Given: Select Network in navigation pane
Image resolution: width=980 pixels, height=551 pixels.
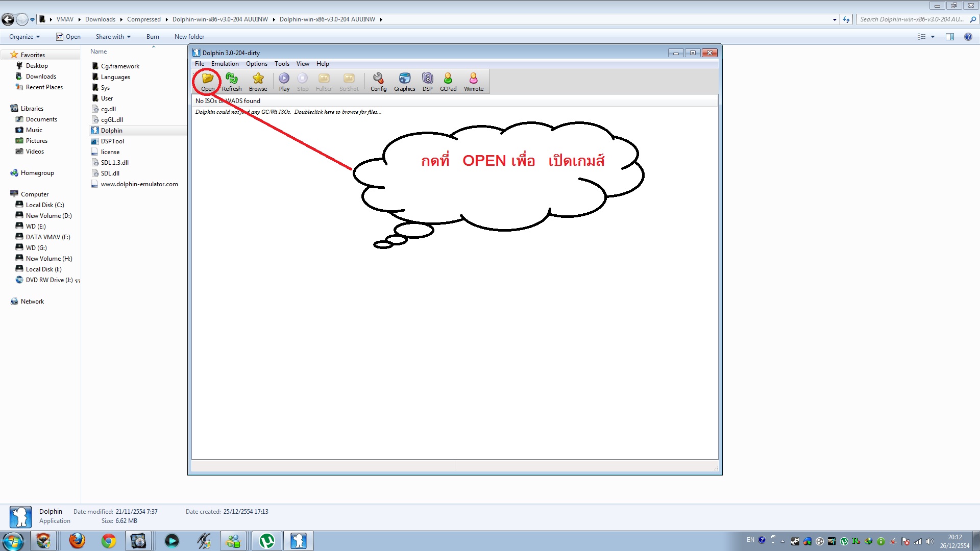Looking at the screenshot, I should click(32, 302).
